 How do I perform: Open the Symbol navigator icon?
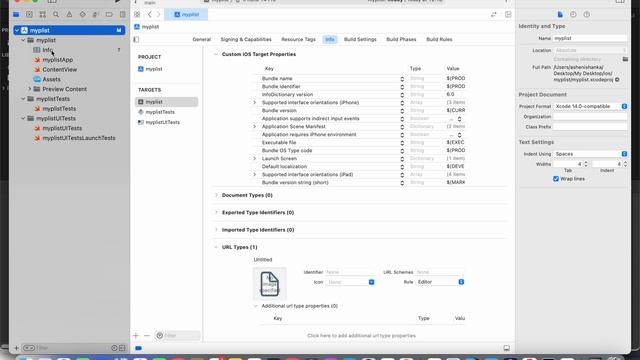pos(42,15)
